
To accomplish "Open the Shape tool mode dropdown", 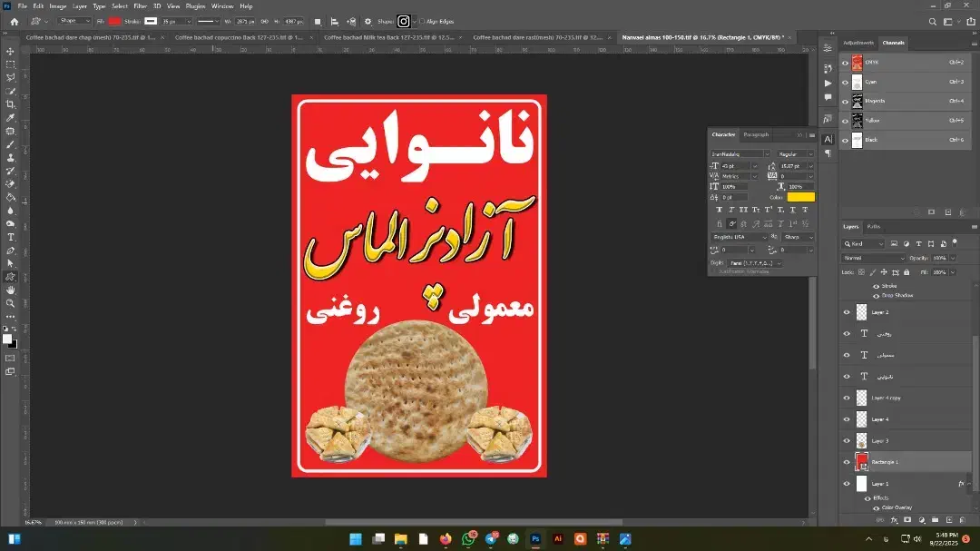I will tap(74, 21).
